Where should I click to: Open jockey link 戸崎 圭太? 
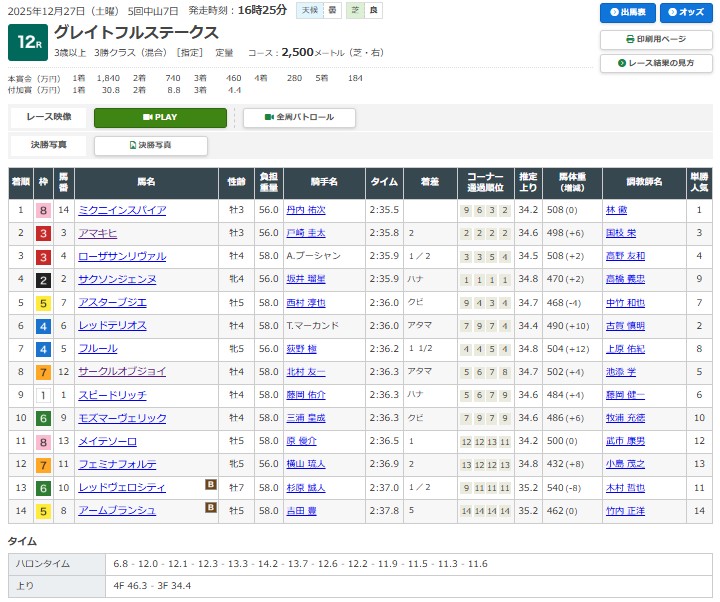click(305, 234)
